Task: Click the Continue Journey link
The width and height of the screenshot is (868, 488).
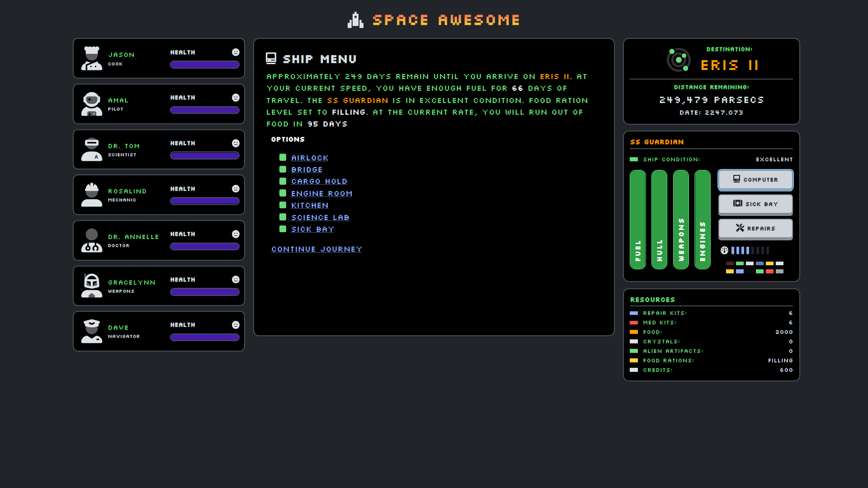Action: pyautogui.click(x=316, y=249)
